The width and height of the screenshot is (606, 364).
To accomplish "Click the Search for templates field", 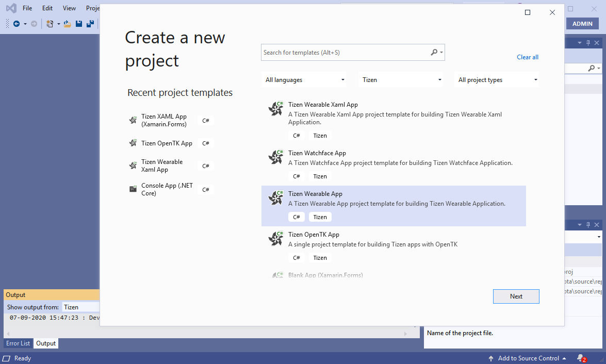I will [x=346, y=53].
